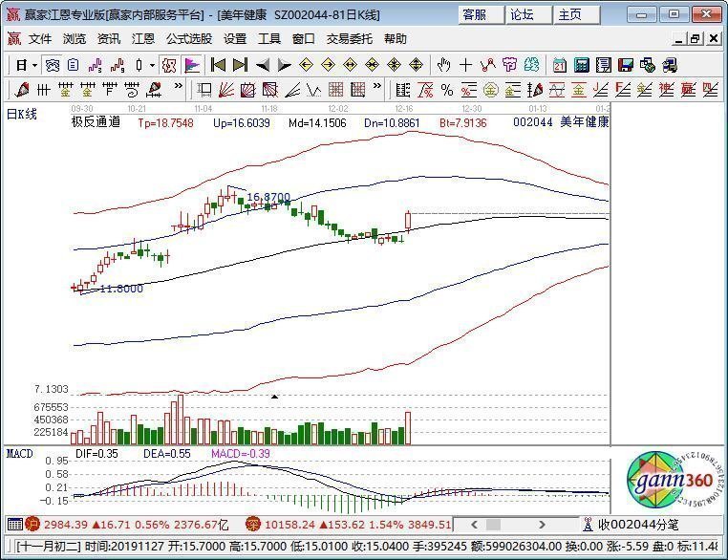Open the 设置 menu
This screenshot has height=560, width=728.
[235, 39]
